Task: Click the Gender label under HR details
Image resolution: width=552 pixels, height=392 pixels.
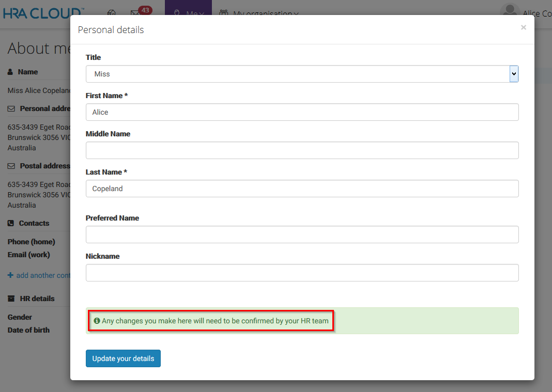Action: point(20,317)
